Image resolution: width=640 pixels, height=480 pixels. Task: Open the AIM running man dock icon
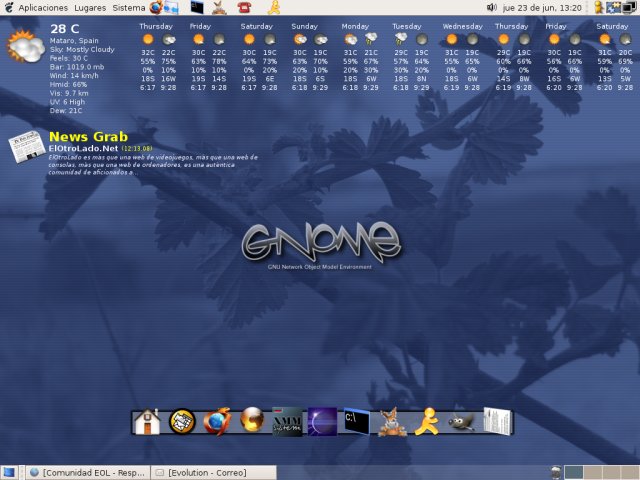[427, 422]
